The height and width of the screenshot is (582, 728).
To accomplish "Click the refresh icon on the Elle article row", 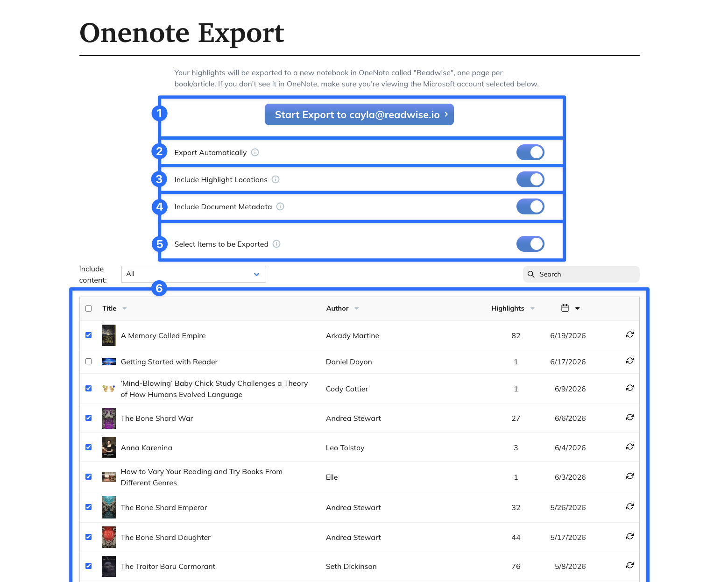I will (x=630, y=476).
